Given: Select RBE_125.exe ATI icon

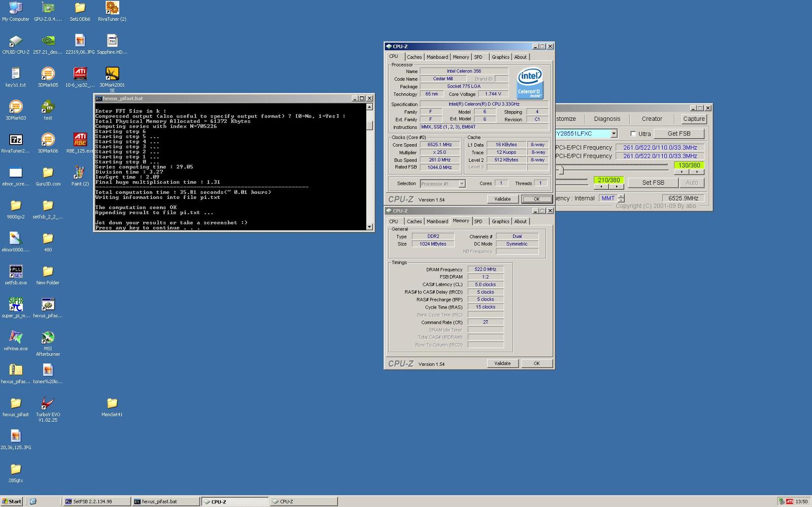Looking at the screenshot, I should (80, 144).
